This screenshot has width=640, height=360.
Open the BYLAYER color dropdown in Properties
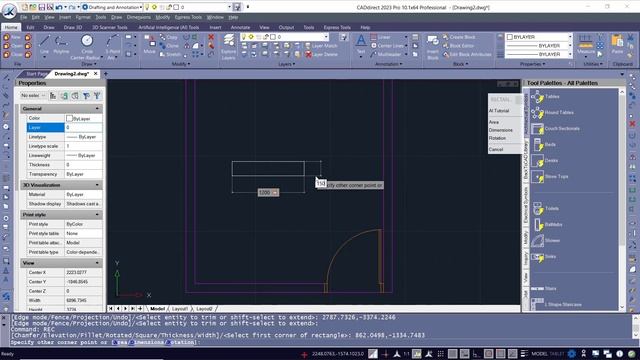click(570, 37)
